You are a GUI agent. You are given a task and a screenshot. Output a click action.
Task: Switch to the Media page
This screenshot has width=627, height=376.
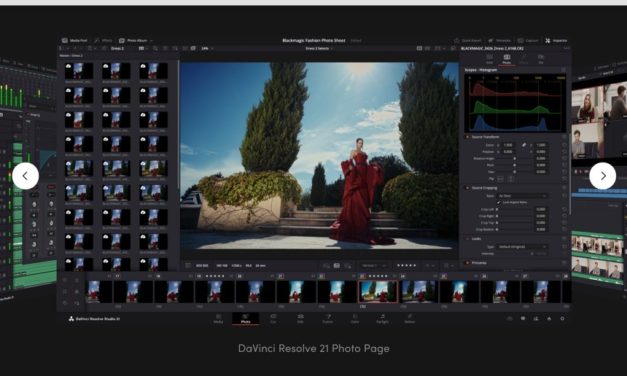(218, 319)
